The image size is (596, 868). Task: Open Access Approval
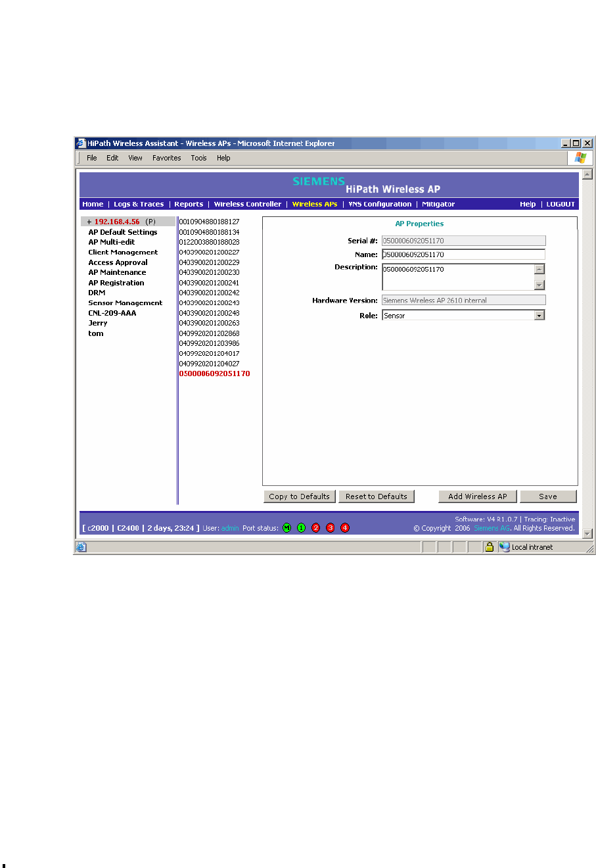[x=118, y=262]
